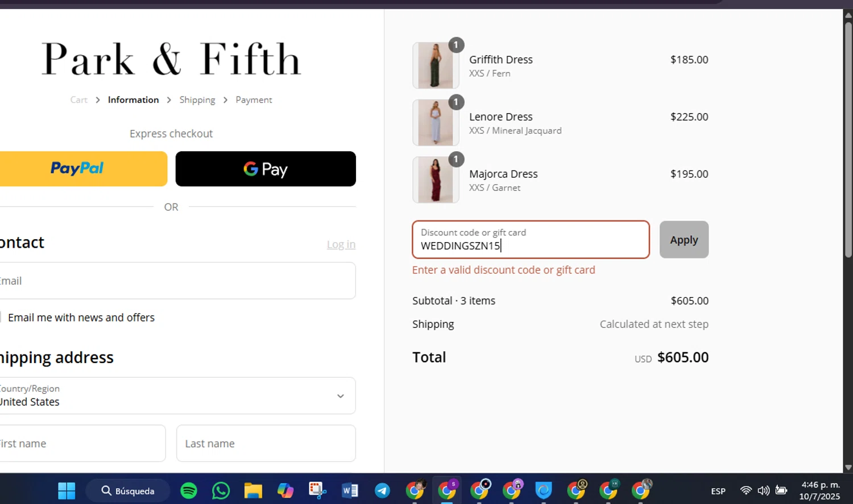Click the page's vertical scrollbar thumb
853x504 pixels.
[848, 139]
